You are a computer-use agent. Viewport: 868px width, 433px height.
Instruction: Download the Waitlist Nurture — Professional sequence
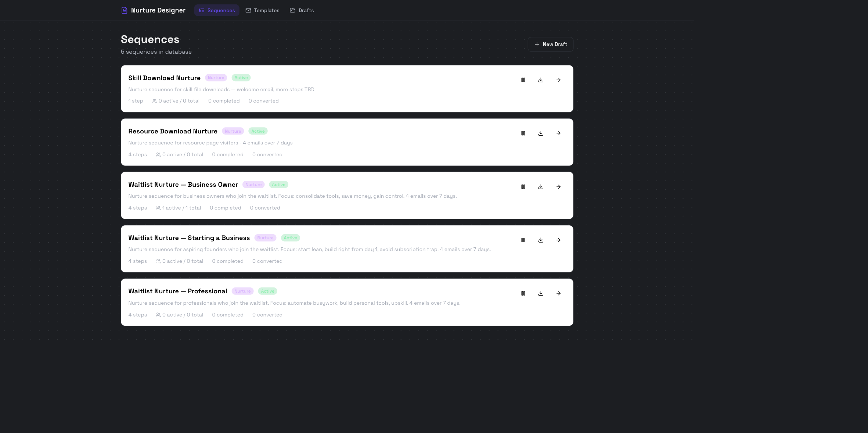point(541,293)
